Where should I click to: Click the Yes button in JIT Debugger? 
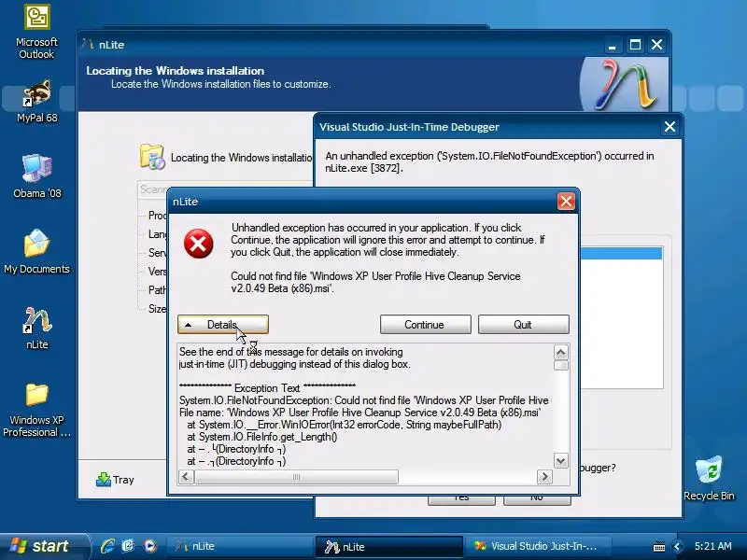coord(461,499)
